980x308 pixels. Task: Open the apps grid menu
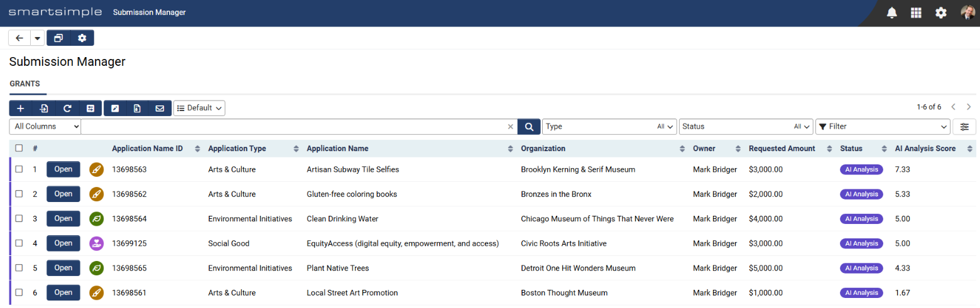pyautogui.click(x=916, y=13)
